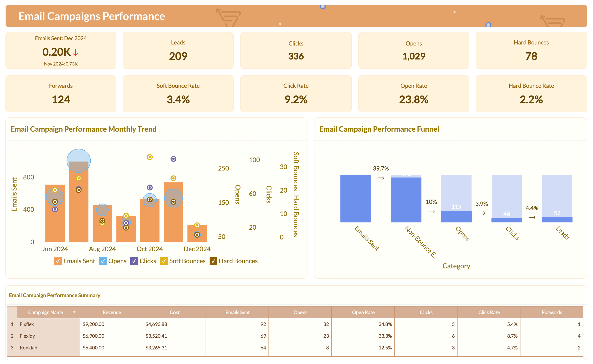Click the red down arrow beside 0.20K
Image resolution: width=593 pixels, height=364 pixels.
pyautogui.click(x=76, y=52)
